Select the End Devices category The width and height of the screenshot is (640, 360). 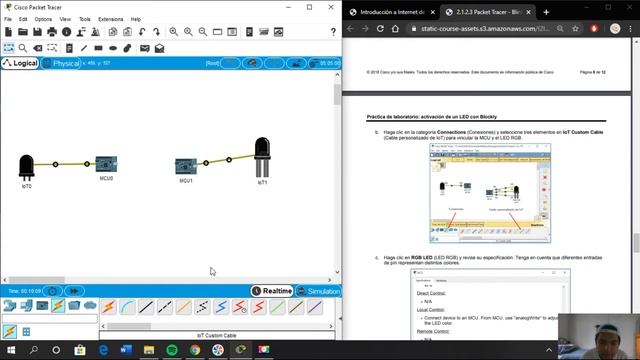[26, 305]
